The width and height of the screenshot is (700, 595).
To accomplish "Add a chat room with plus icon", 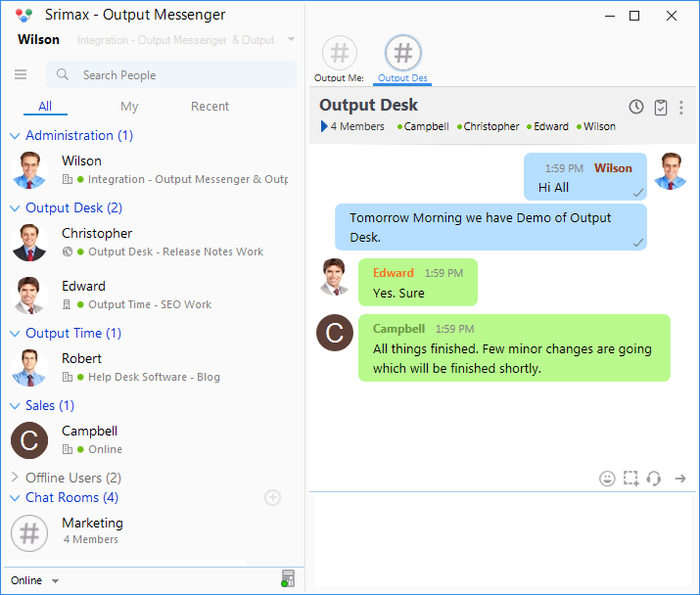I will (273, 498).
